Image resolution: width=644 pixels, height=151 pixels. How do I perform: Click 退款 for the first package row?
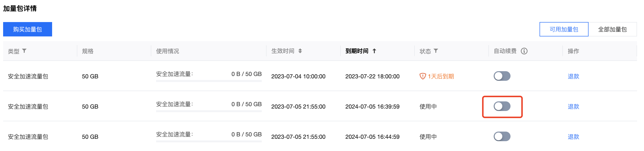click(573, 76)
